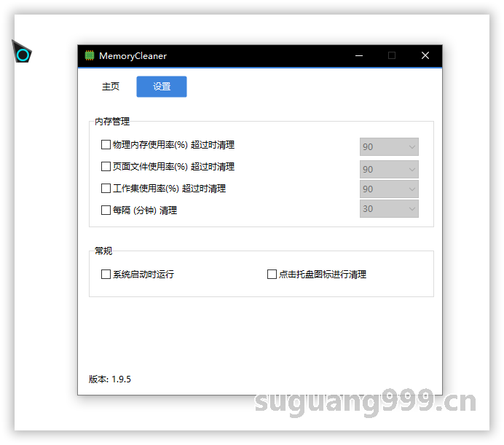The image size is (504, 445).
Task: Enable 点击托盘图标进行清理 checkbox
Action: tap(272, 275)
